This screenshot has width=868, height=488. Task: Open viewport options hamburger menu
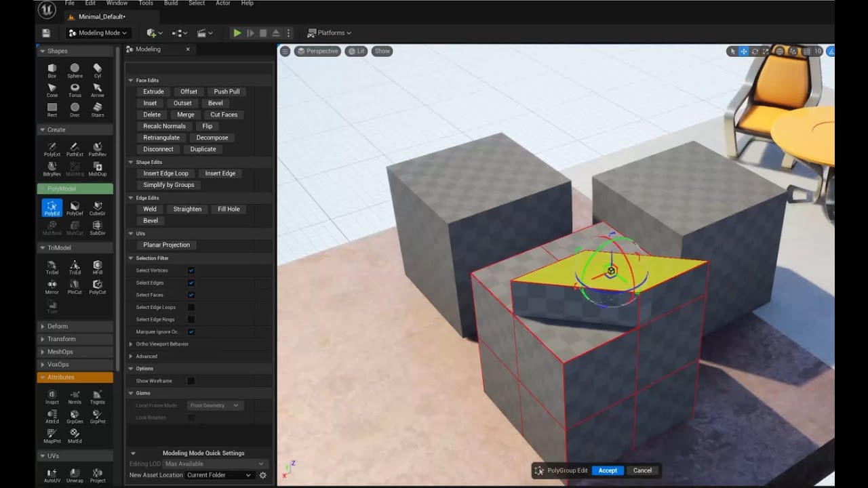coord(285,51)
